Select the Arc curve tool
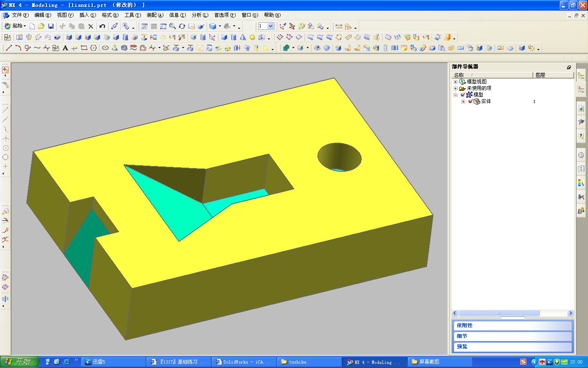588x368 pixels. pyautogui.click(x=18, y=48)
